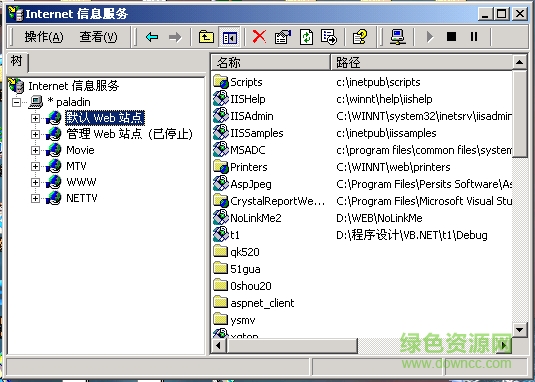The image size is (535, 382).
Task: Click the red X delete icon
Action: point(259,36)
